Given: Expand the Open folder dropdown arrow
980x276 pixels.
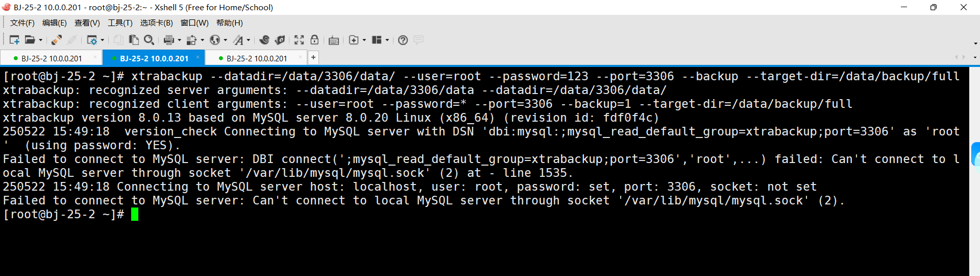Looking at the screenshot, I should click(40, 40).
